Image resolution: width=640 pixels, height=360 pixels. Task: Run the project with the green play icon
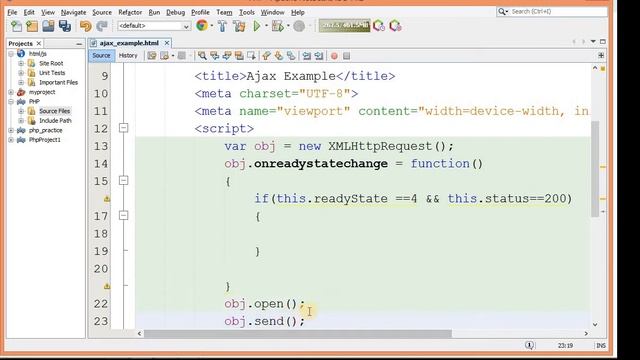(x=257, y=26)
